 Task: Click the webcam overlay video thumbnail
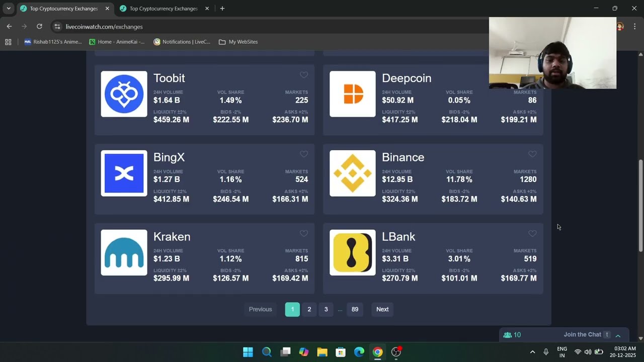point(552,53)
